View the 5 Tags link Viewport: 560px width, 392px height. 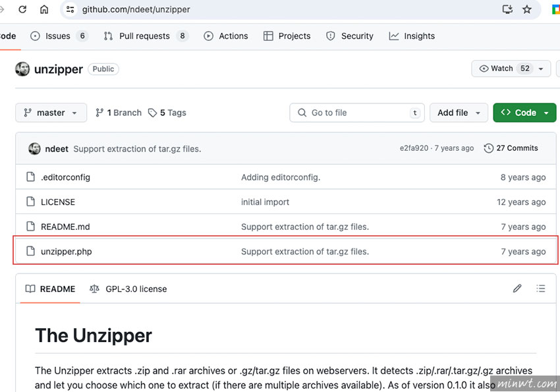pos(167,113)
